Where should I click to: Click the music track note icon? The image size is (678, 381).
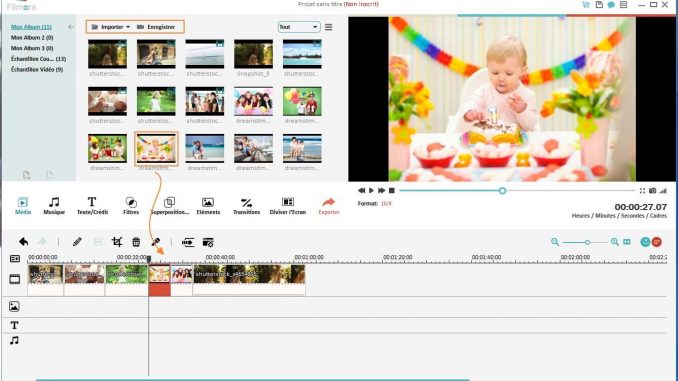click(x=14, y=340)
